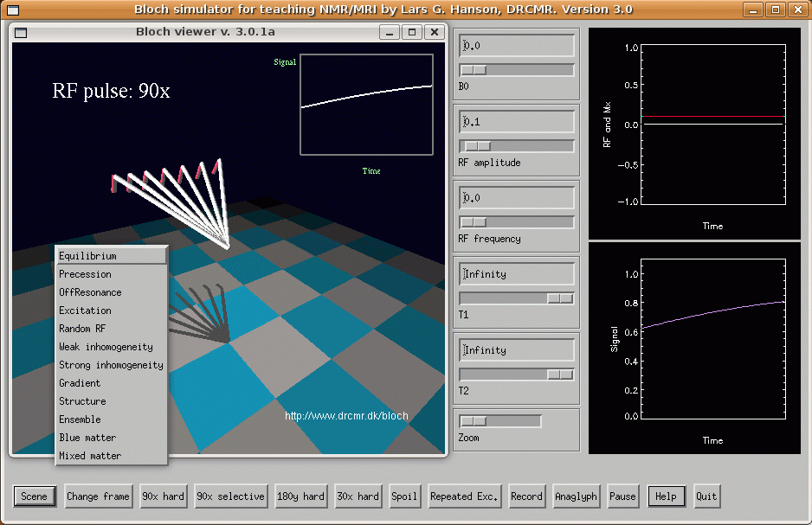Open the Help button

(x=666, y=496)
